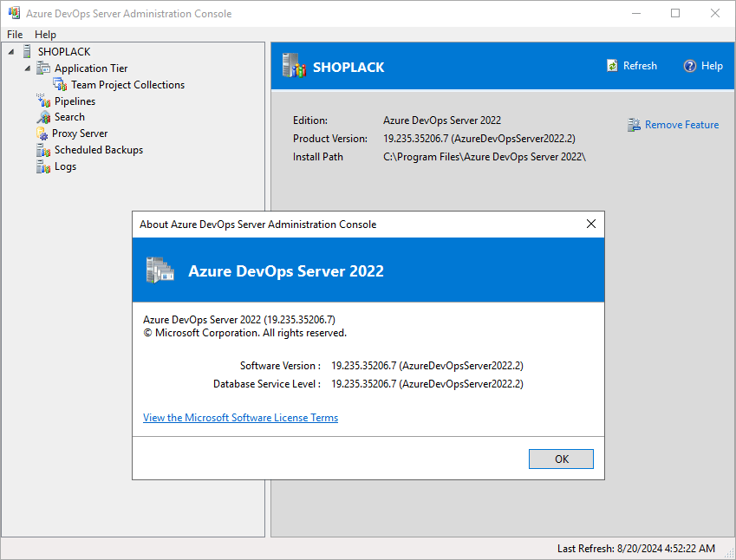
Task: Collapse the Application Tier expander arrow
Action: (28, 68)
